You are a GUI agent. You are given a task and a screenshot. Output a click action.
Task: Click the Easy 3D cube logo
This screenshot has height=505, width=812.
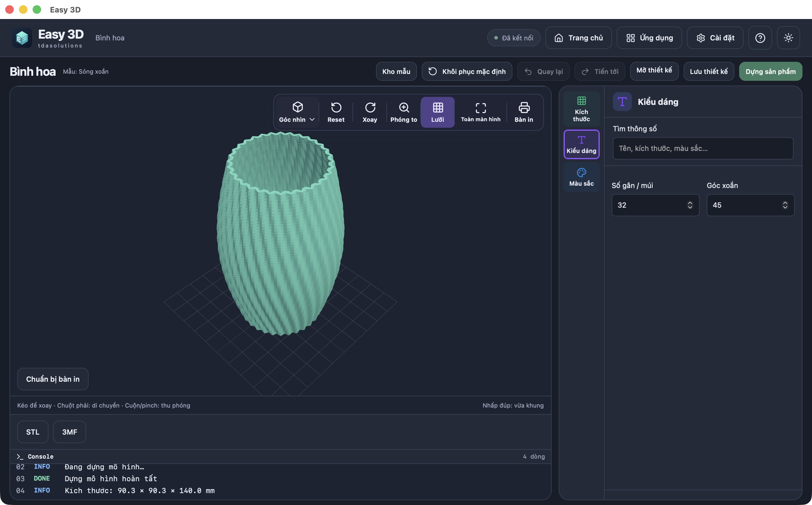coord(22,38)
